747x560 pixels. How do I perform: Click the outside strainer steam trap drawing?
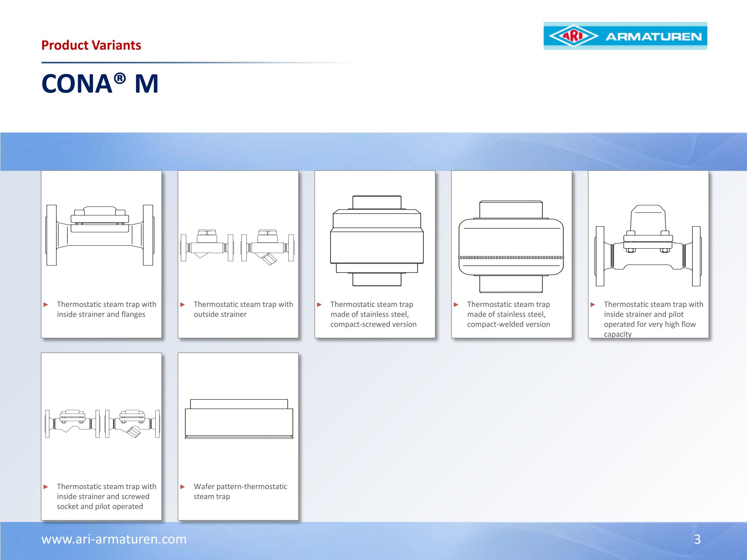coord(238,247)
